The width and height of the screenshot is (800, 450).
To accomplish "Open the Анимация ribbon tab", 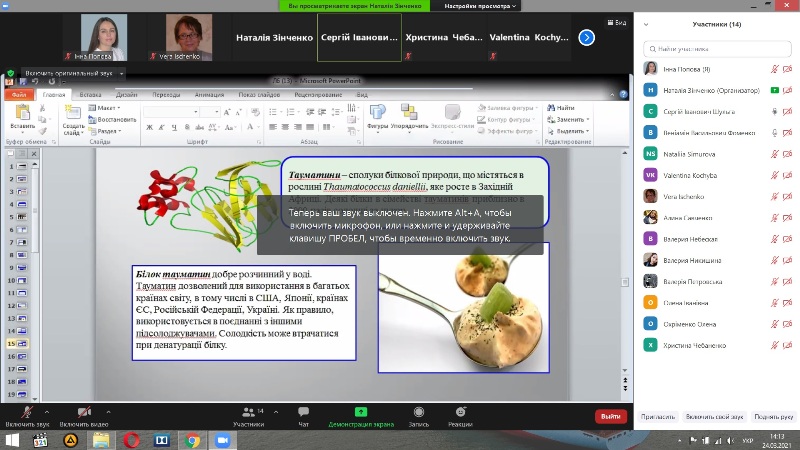I will [209, 94].
